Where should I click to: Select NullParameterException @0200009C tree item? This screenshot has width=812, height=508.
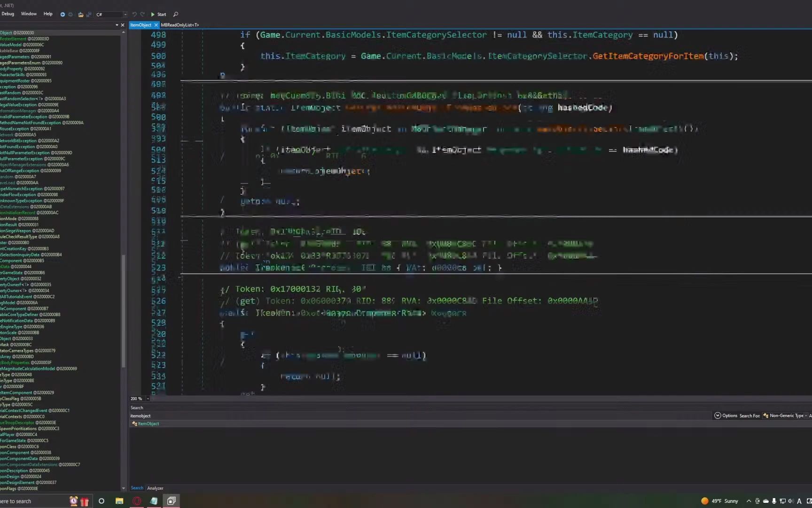click(32, 159)
